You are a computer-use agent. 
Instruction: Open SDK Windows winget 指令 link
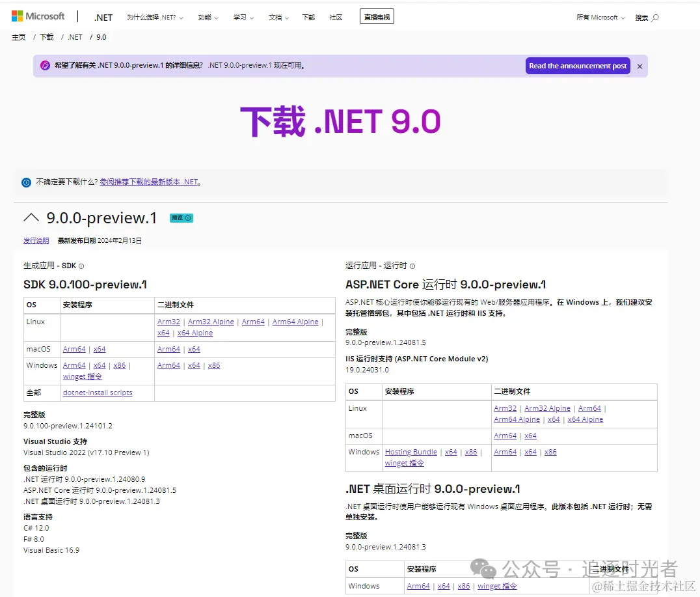click(x=83, y=377)
